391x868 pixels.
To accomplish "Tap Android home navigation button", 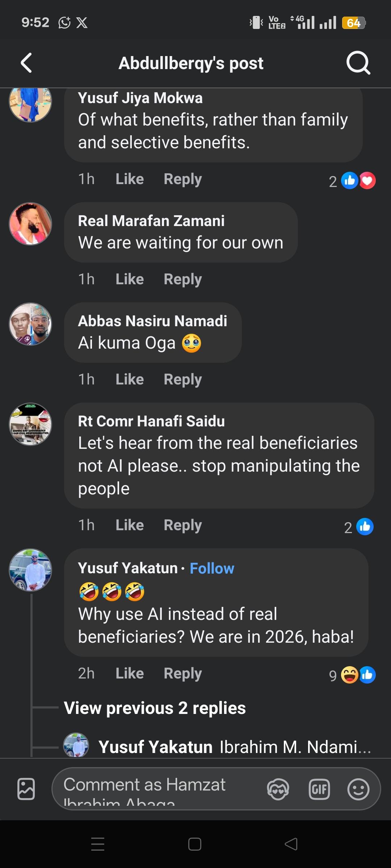I will click(x=195, y=844).
